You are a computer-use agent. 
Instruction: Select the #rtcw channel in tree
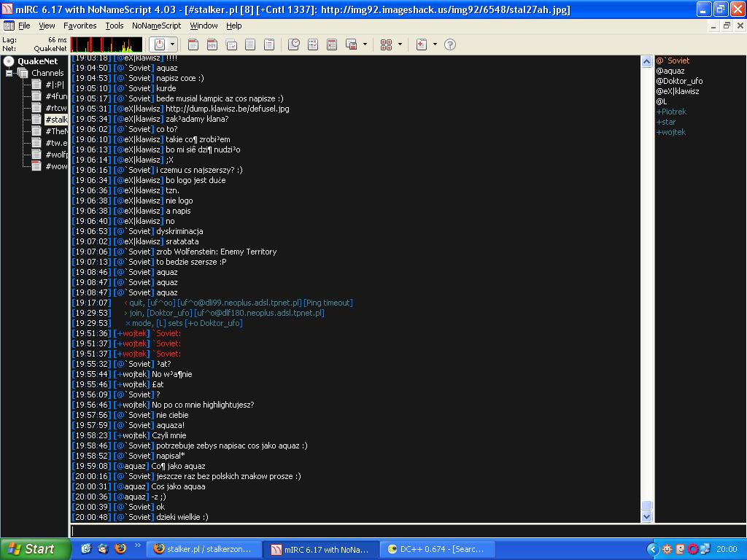pos(55,108)
